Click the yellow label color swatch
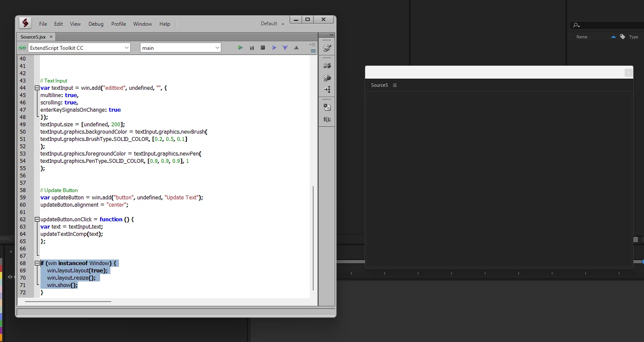 1,275
